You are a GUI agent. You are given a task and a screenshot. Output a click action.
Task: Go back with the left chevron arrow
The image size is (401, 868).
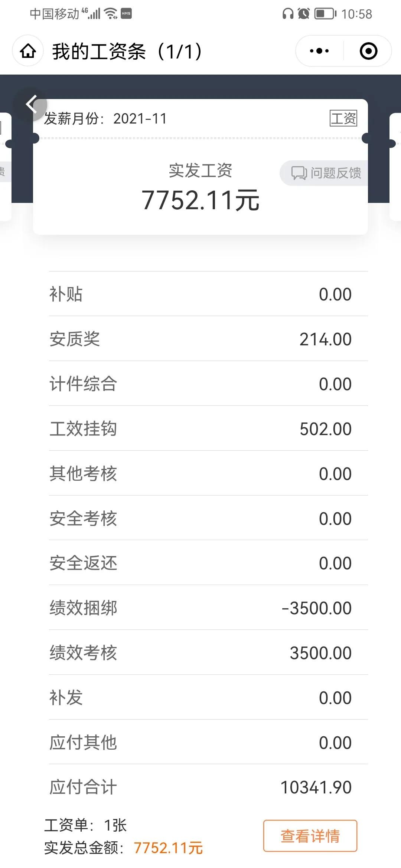32,104
